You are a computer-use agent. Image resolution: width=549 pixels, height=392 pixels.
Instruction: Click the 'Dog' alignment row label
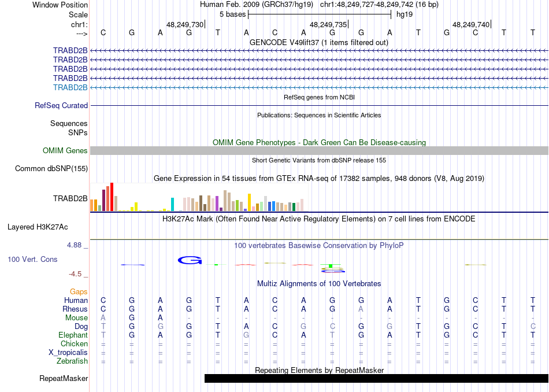pyautogui.click(x=81, y=327)
